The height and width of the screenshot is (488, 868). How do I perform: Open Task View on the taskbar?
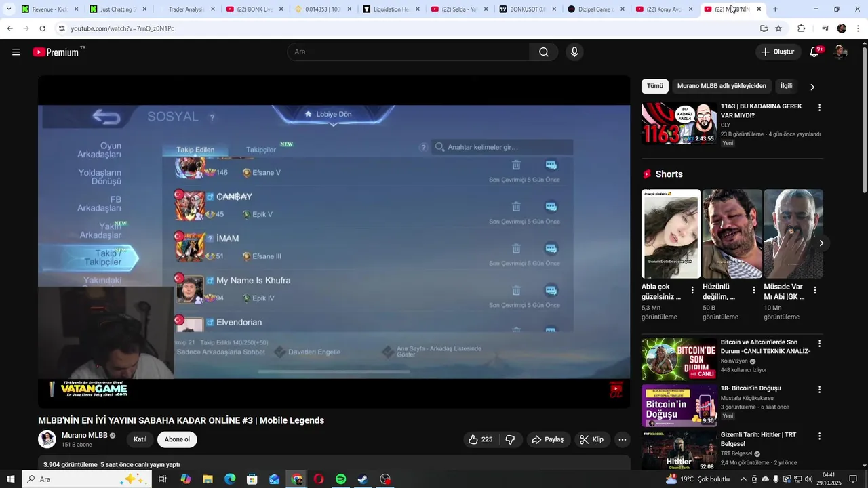163,479
